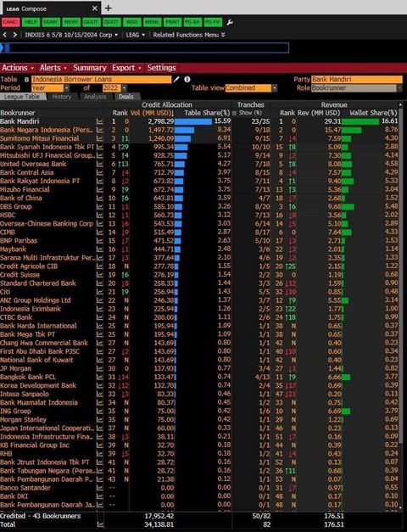Screen dimensions: 407x532
Task: Click the Party Bank Mandiri field
Action: point(357,80)
